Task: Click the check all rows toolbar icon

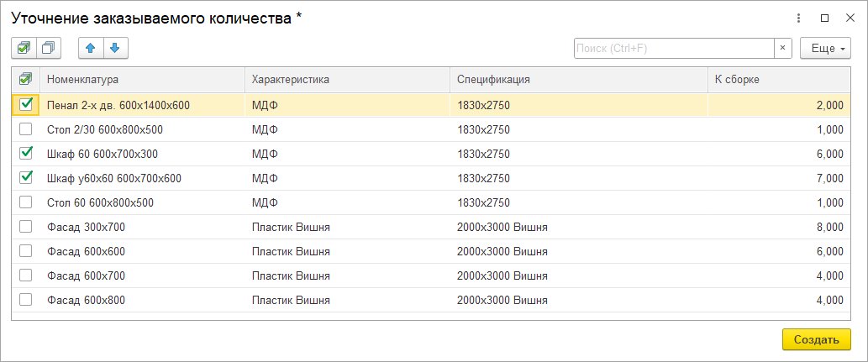Action: coord(24,48)
